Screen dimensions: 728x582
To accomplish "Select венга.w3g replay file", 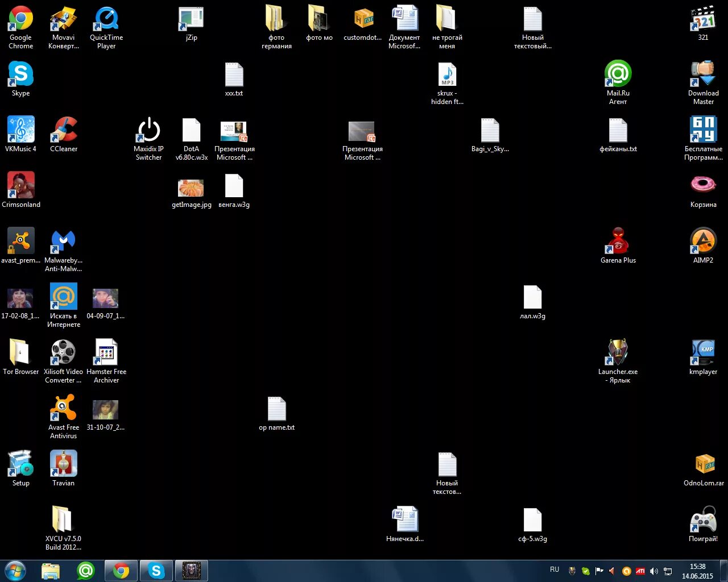I will pyautogui.click(x=234, y=190).
